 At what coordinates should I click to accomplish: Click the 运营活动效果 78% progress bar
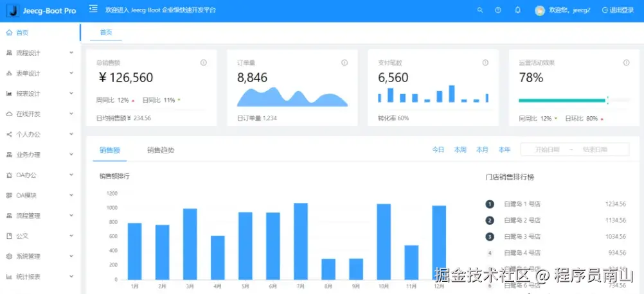pos(574,100)
